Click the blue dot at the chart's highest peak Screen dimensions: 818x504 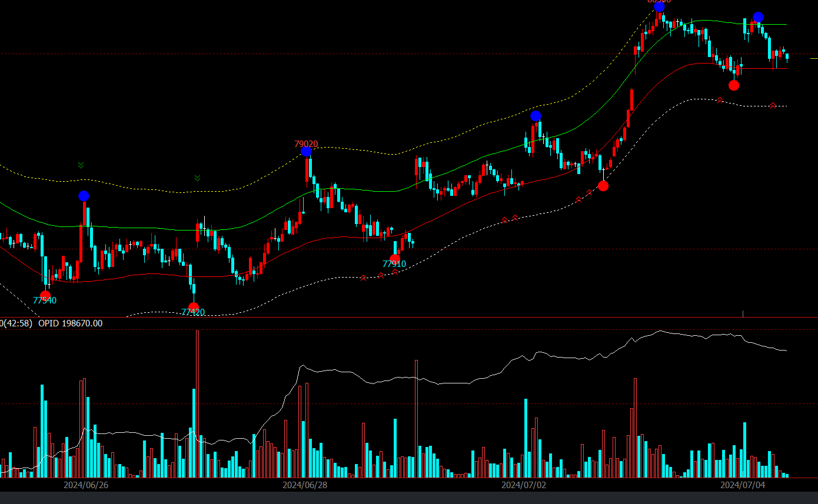[659, 6]
